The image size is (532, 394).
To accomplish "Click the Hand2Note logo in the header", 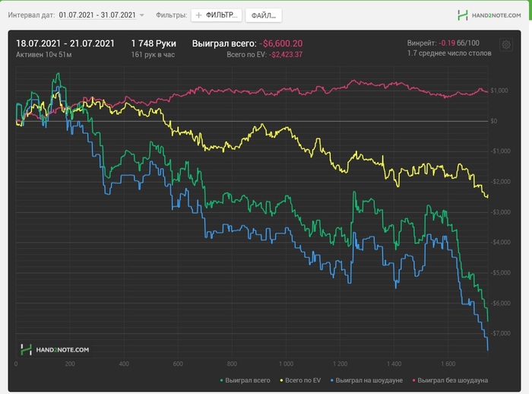I will tap(489, 15).
